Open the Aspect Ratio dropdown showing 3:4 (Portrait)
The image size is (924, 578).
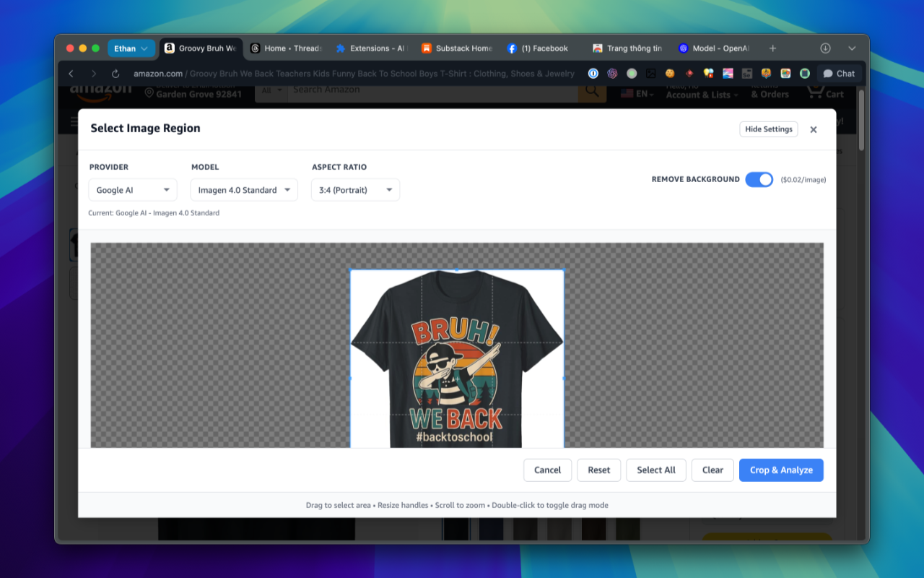[x=355, y=190]
